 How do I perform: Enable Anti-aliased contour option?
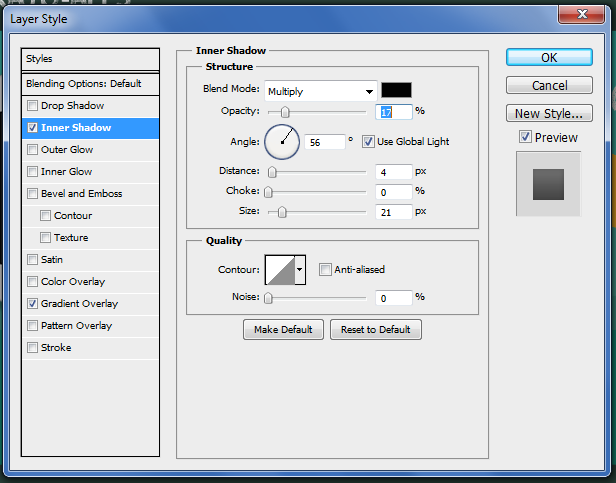(x=325, y=269)
